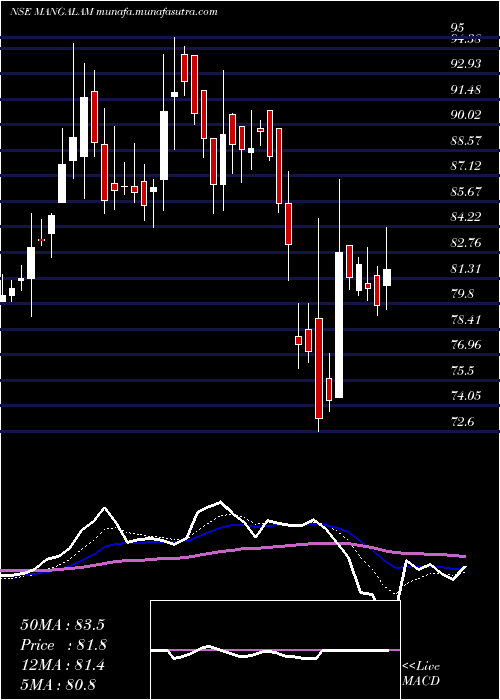500x700 pixels.
Task: Select the 87.12 price axis label
Action: pos(466,166)
